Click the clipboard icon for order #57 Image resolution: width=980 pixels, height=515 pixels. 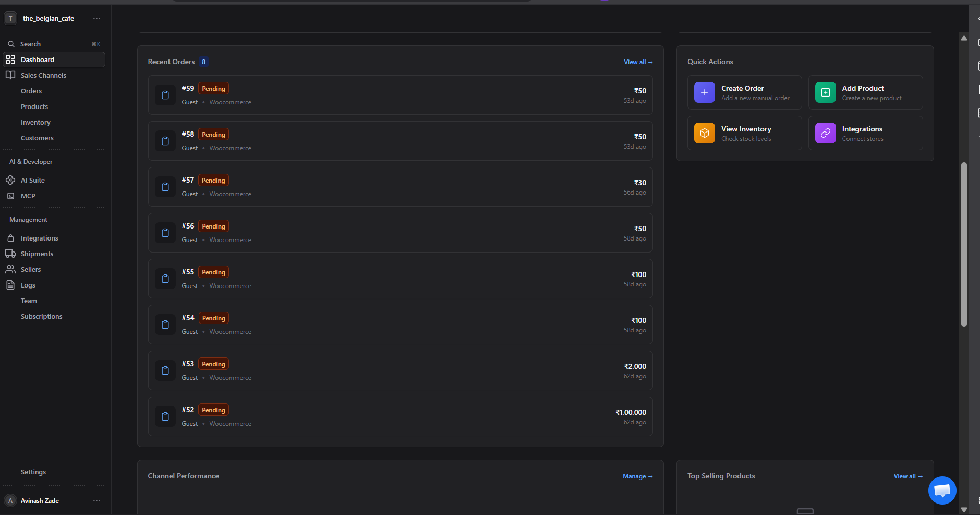click(x=165, y=187)
